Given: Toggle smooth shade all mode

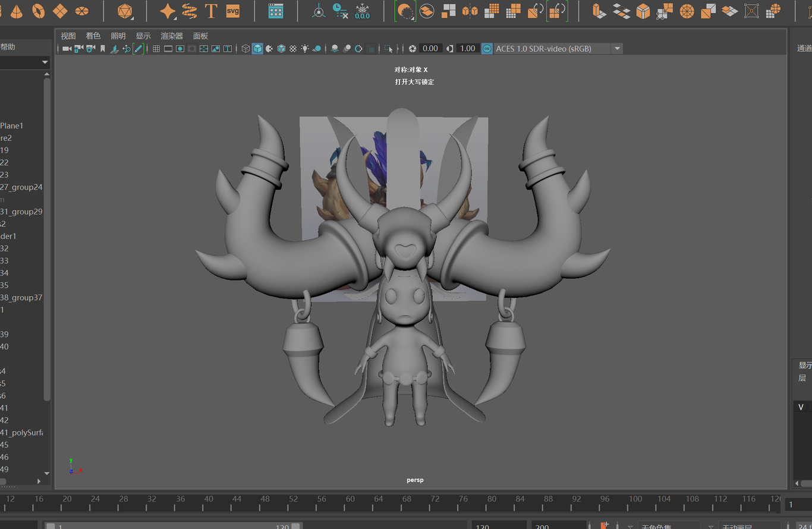Looking at the screenshot, I should (257, 49).
